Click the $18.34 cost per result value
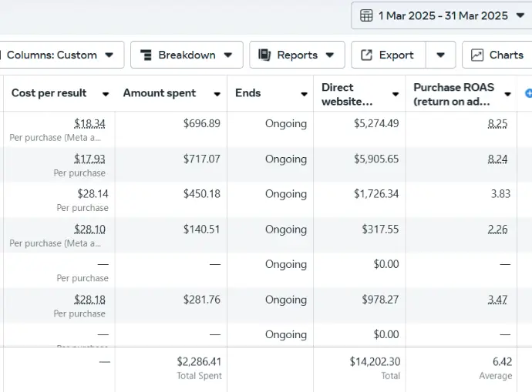 coord(89,123)
